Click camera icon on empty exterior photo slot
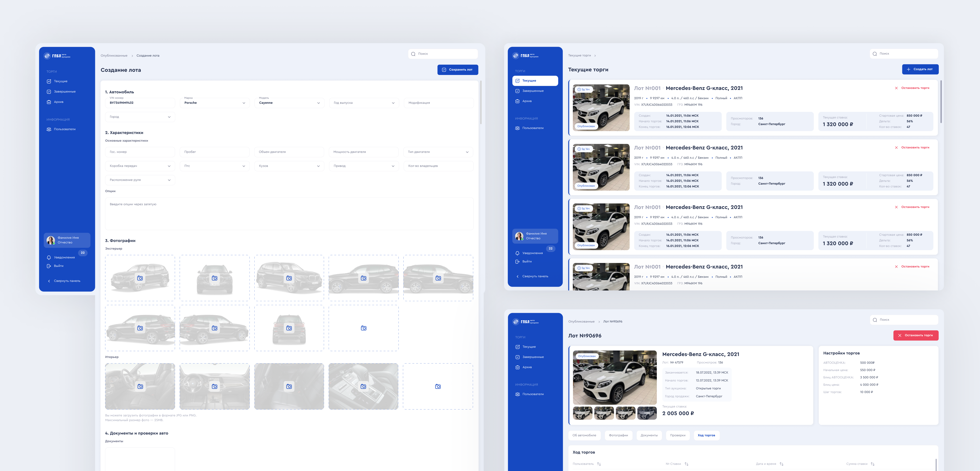The height and width of the screenshot is (471, 980). pos(364,328)
